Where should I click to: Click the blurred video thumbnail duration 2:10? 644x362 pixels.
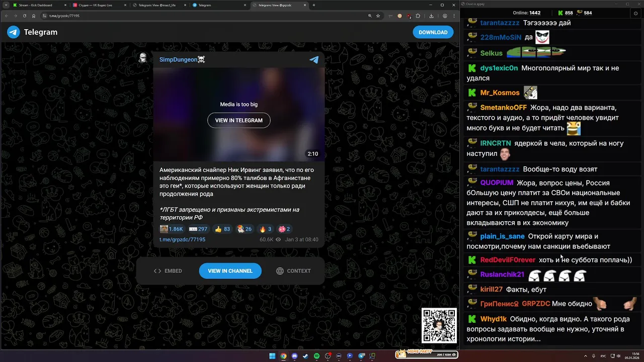[x=312, y=154]
